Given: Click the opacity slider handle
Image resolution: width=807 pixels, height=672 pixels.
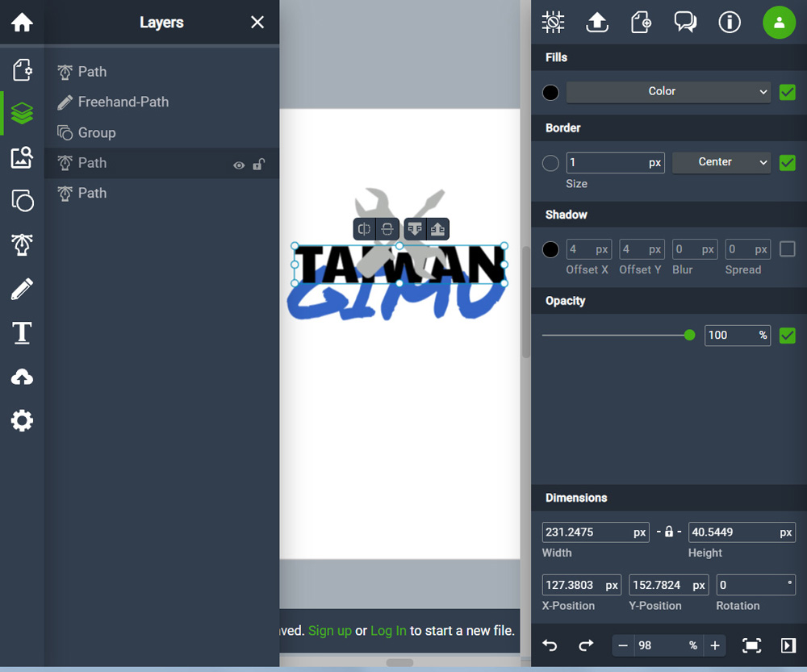Looking at the screenshot, I should point(689,336).
